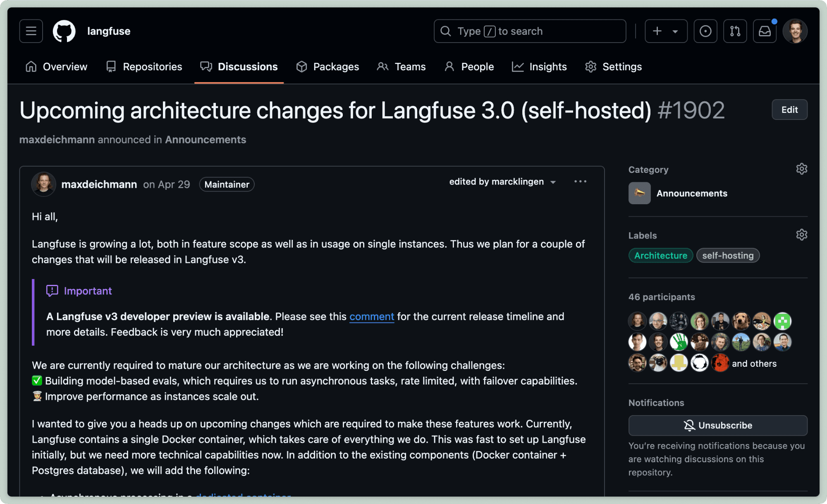
Task: Open the Teams tab
Action: pyautogui.click(x=401, y=67)
